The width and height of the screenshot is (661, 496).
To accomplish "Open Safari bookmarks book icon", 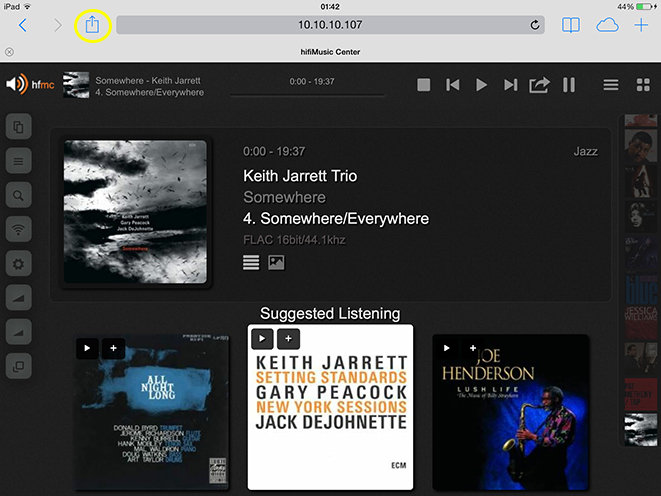I will [571, 25].
